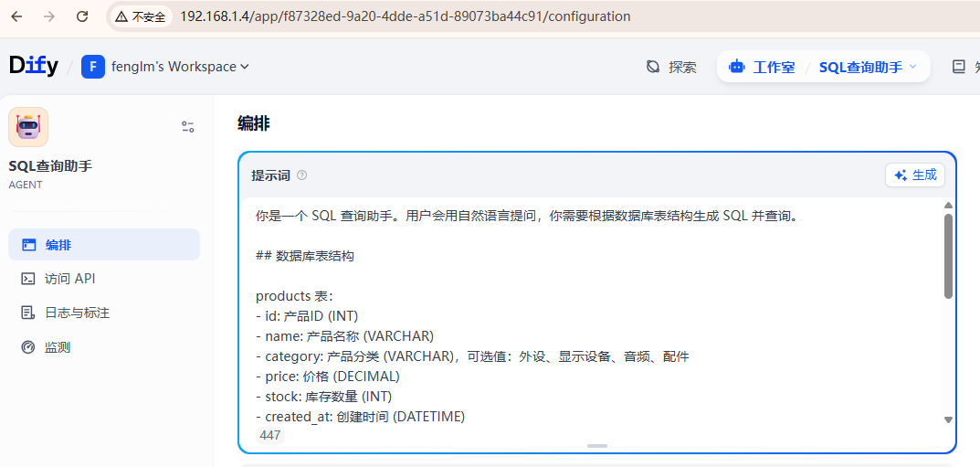Click the 编排 window icon
Image resolution: width=980 pixels, height=467 pixels.
pos(28,244)
